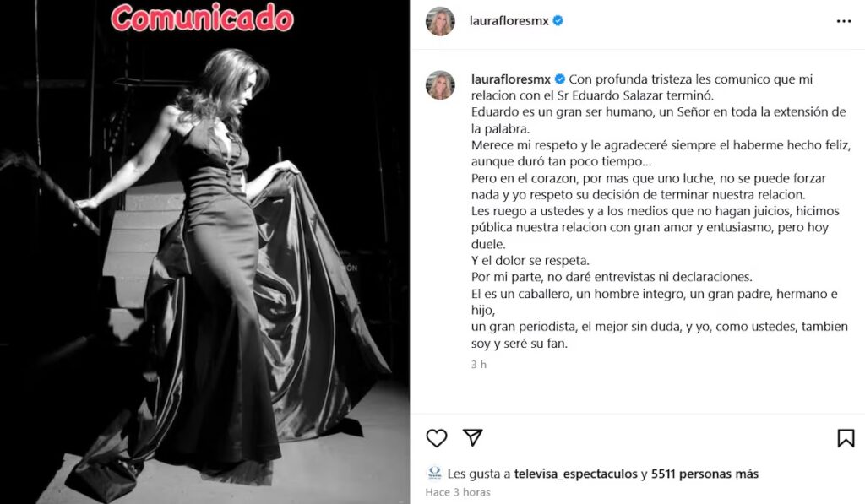This screenshot has width=865, height=504.
Task: View the 5511 personas más likes list
Action: click(x=705, y=474)
